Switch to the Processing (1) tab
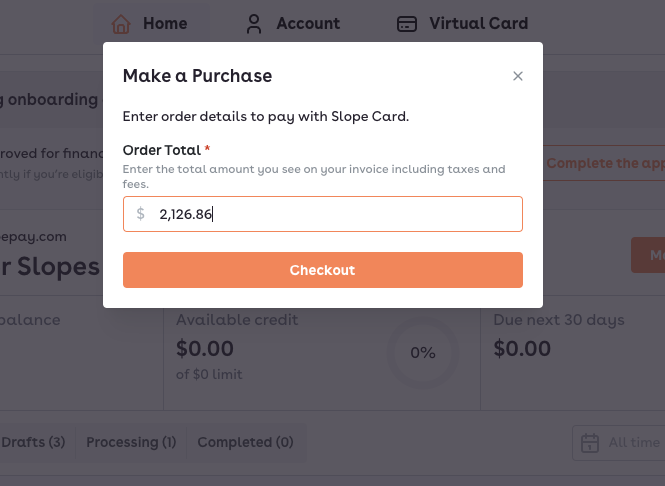 131,442
